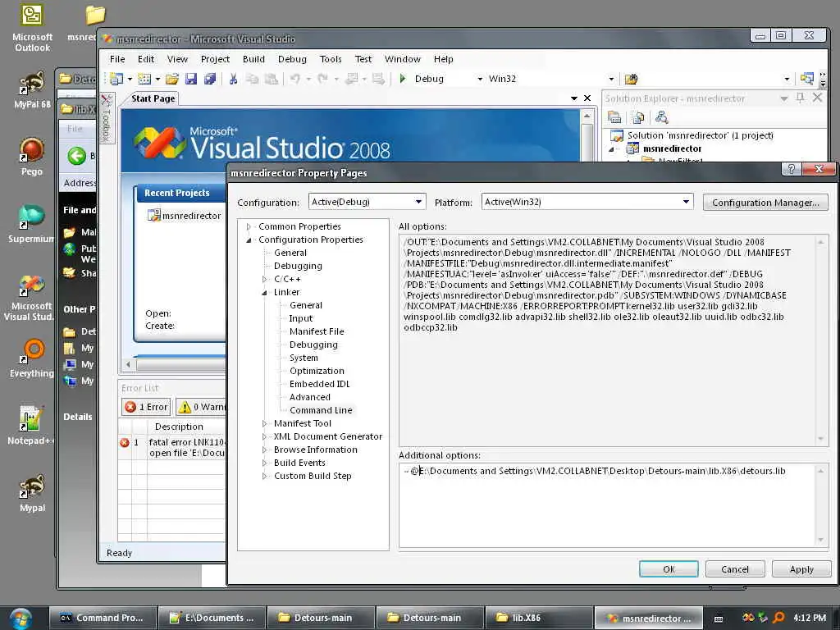The image size is (840, 630).
Task: Click the Notepad++ desktop icon
Action: [x=30, y=426]
